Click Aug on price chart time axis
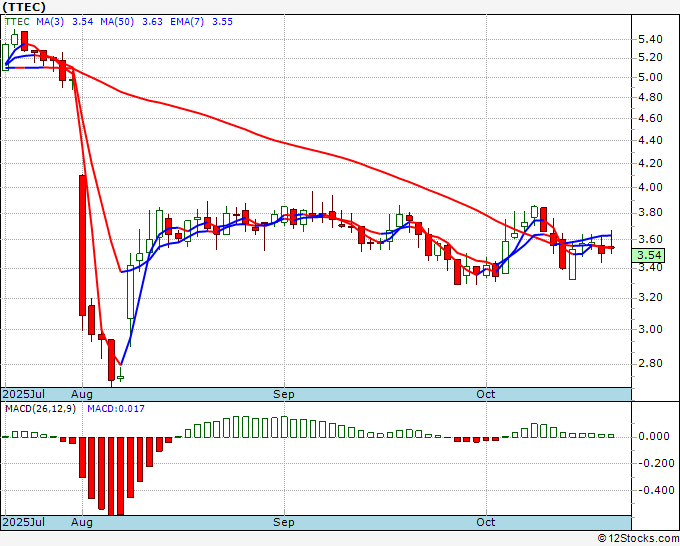The height and width of the screenshot is (546, 680). tap(82, 394)
